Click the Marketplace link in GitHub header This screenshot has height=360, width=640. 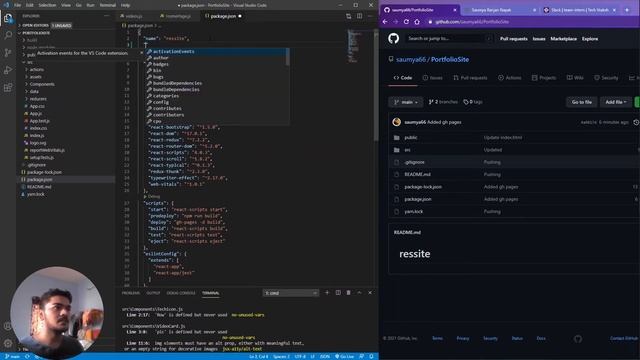[x=563, y=39]
